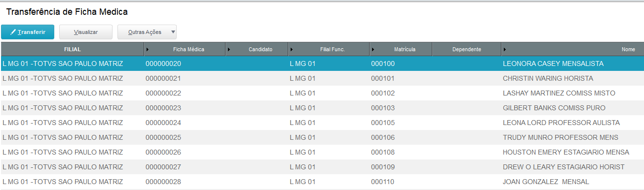Sort by FILIAL column header
The image size is (644, 190).
pyautogui.click(x=72, y=49)
